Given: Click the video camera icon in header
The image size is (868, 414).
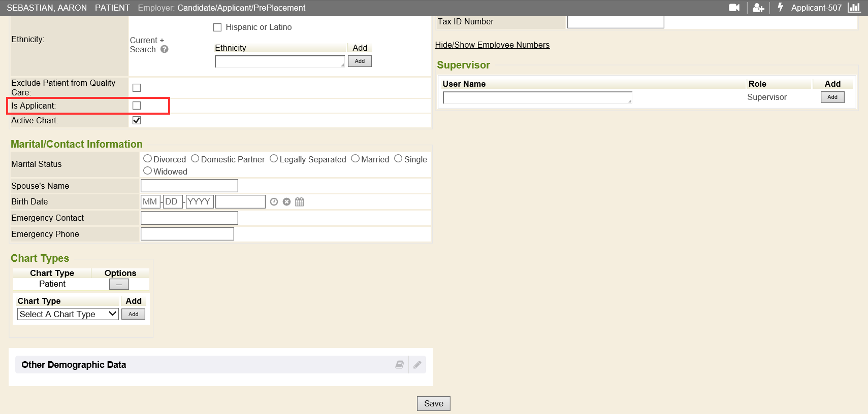Looking at the screenshot, I should [x=734, y=8].
